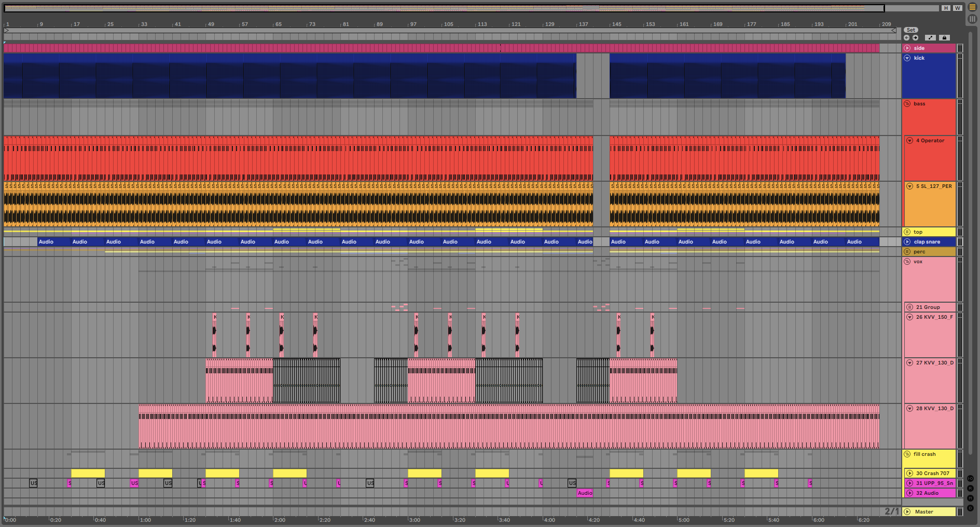
Task: Select the last yellow Crash 707 clip
Action: 761,474
